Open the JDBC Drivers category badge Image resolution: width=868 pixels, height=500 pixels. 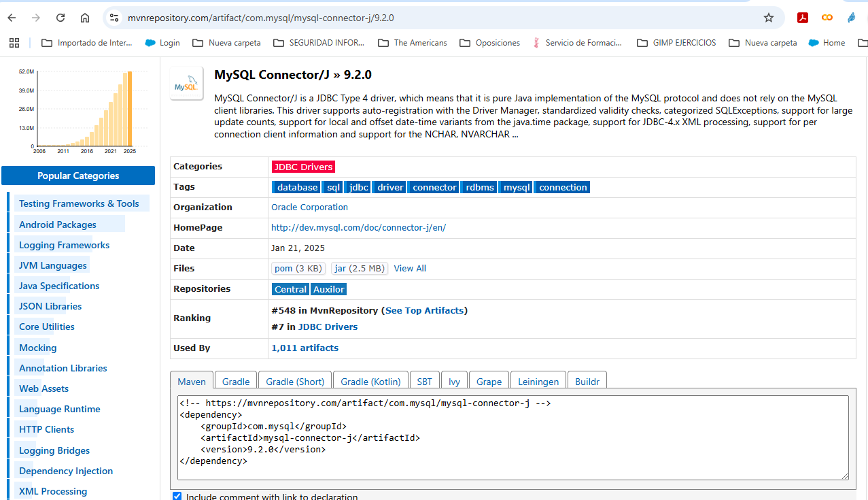(x=303, y=167)
